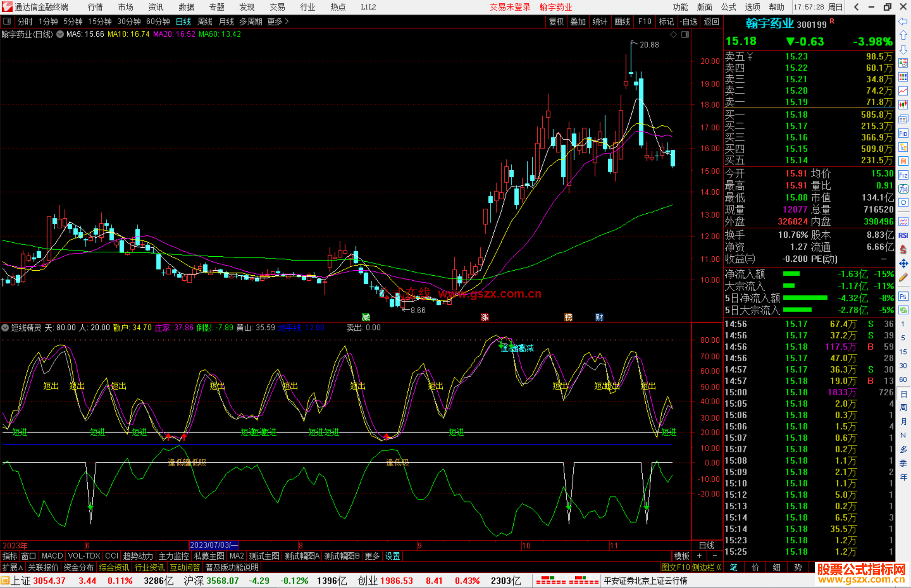Open the F10 info sidebar icon
911x588 pixels.
pyautogui.click(x=903, y=134)
